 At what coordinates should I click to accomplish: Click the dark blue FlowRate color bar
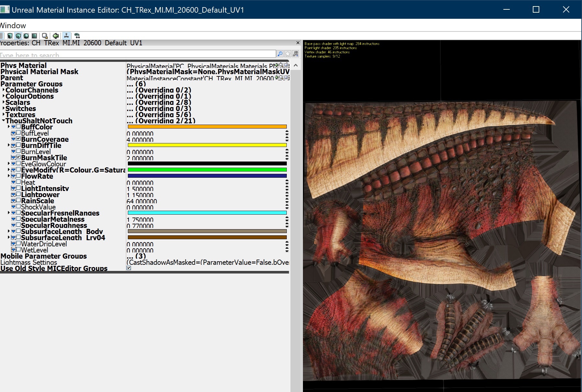[x=207, y=176]
